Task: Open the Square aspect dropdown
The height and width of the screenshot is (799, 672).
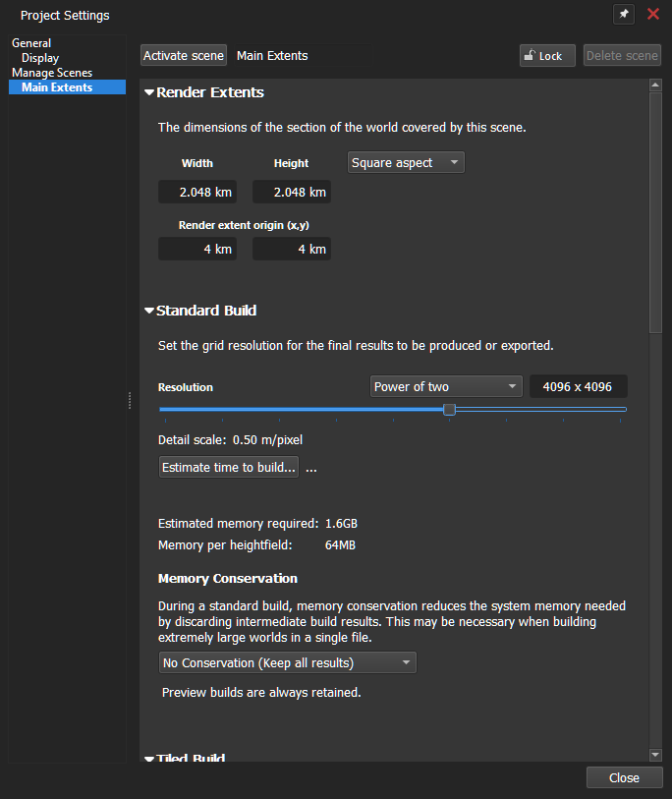Action: 406,162
